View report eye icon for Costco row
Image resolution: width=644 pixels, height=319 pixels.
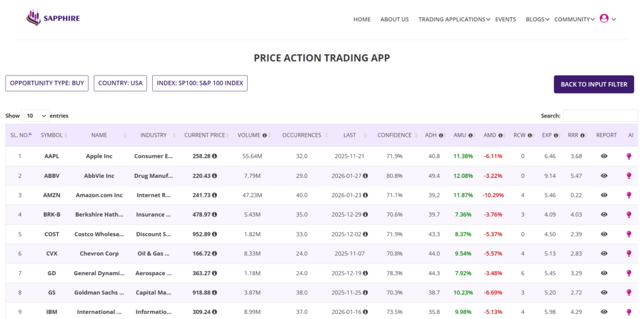click(604, 234)
